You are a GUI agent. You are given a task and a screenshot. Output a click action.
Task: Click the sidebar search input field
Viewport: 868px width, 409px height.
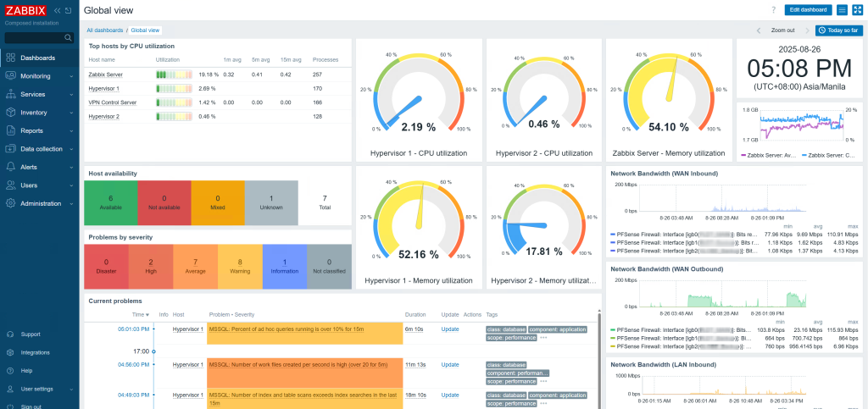34,37
